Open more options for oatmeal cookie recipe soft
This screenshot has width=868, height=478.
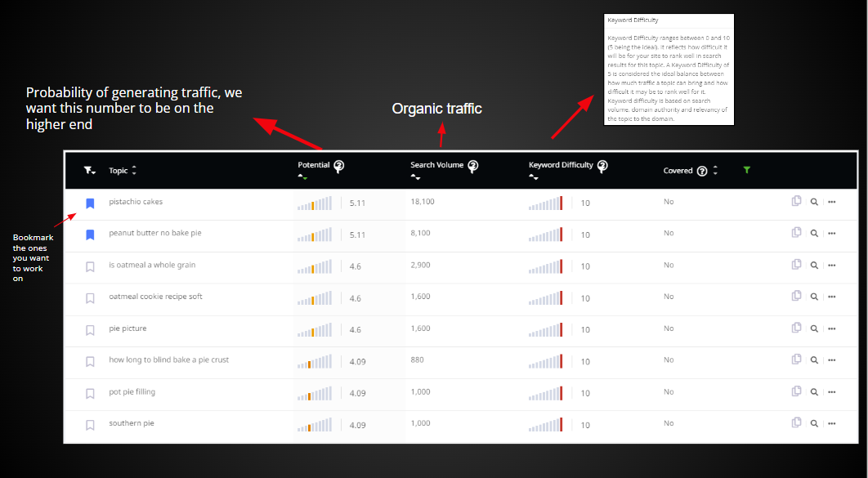[831, 297]
